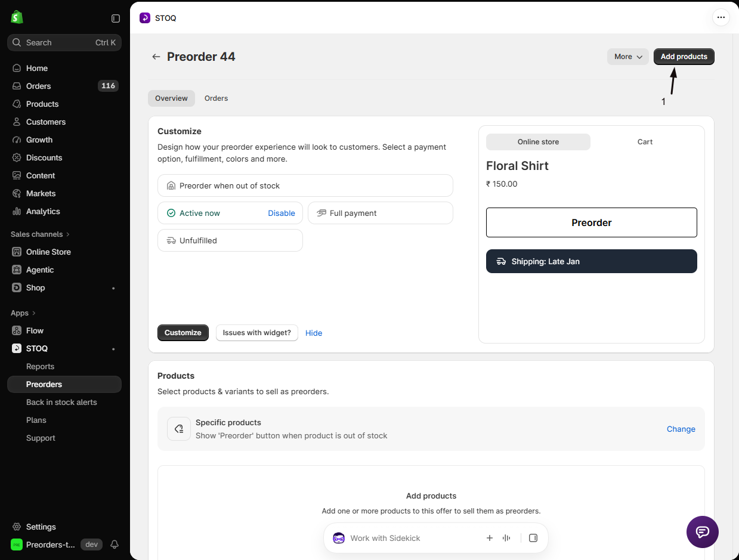Image resolution: width=739 pixels, height=560 pixels.
Task: Start voice input in Sidekick bar
Action: click(x=506, y=538)
